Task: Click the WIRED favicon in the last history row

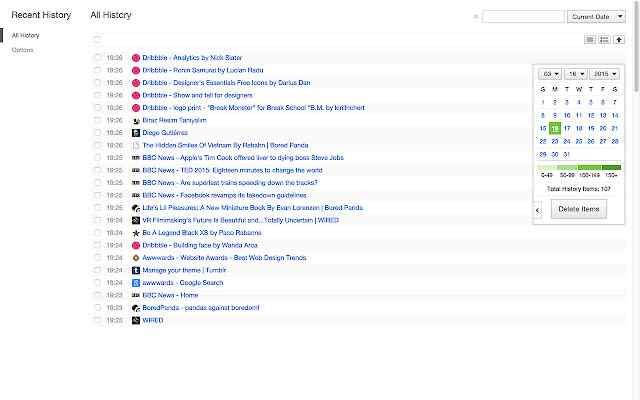Action: 136,320
